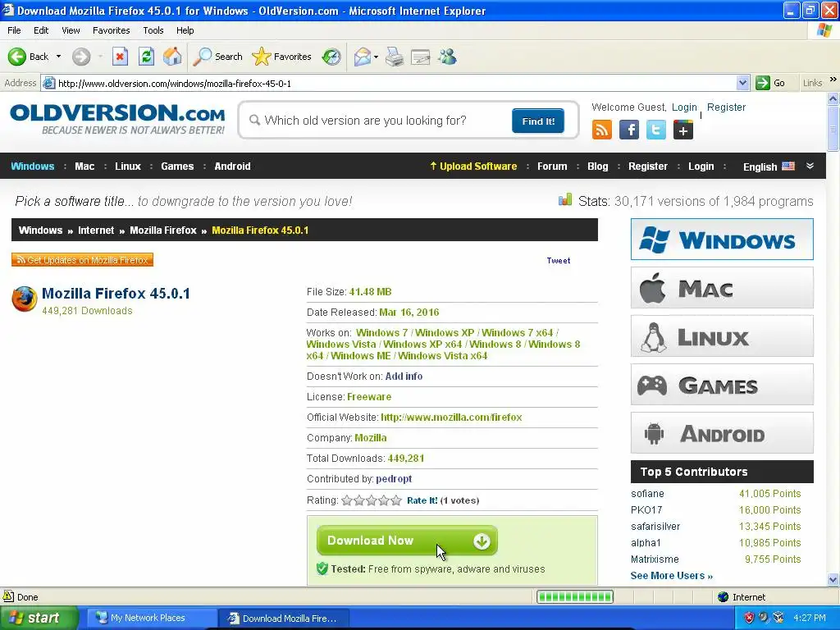The image size is (840, 630).
Task: Refresh the page using the Refresh icon
Action: tap(146, 57)
